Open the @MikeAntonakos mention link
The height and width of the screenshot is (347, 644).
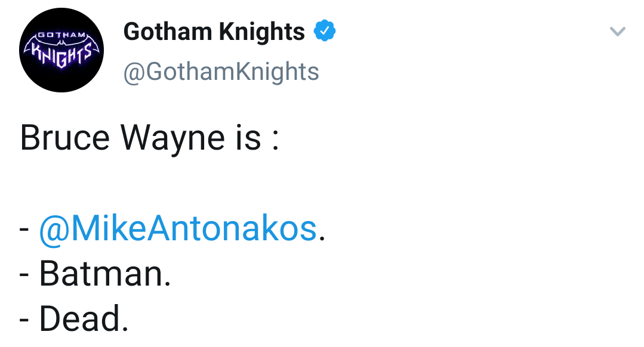(x=177, y=228)
